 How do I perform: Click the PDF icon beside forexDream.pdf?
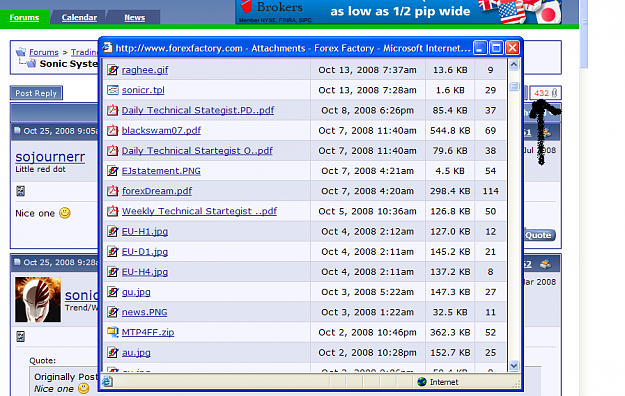112,191
